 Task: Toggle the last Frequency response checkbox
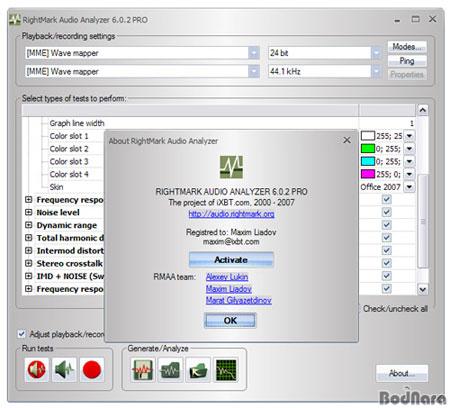pos(387,288)
